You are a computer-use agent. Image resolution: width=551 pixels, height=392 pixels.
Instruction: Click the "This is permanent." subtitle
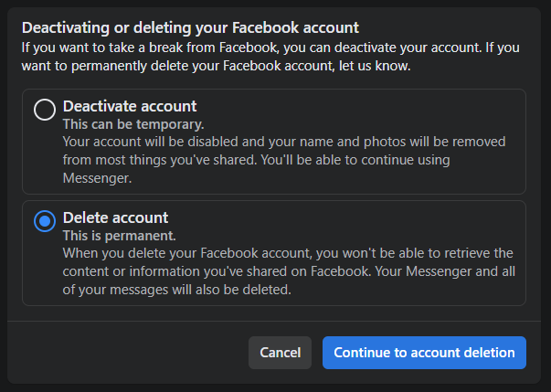[x=119, y=236]
